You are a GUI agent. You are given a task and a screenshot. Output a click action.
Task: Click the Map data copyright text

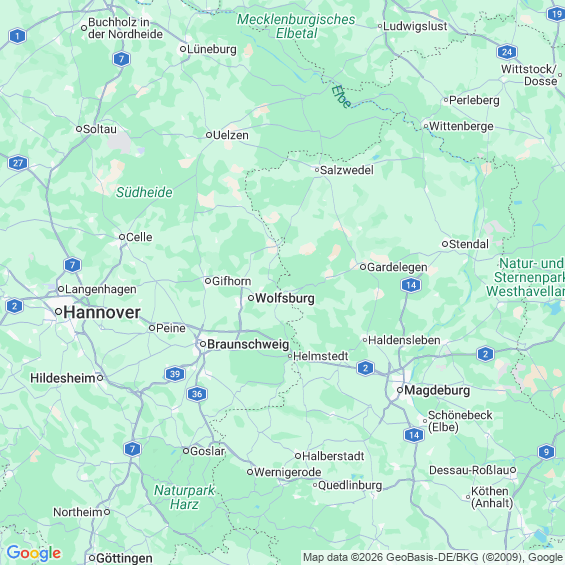[432, 557]
